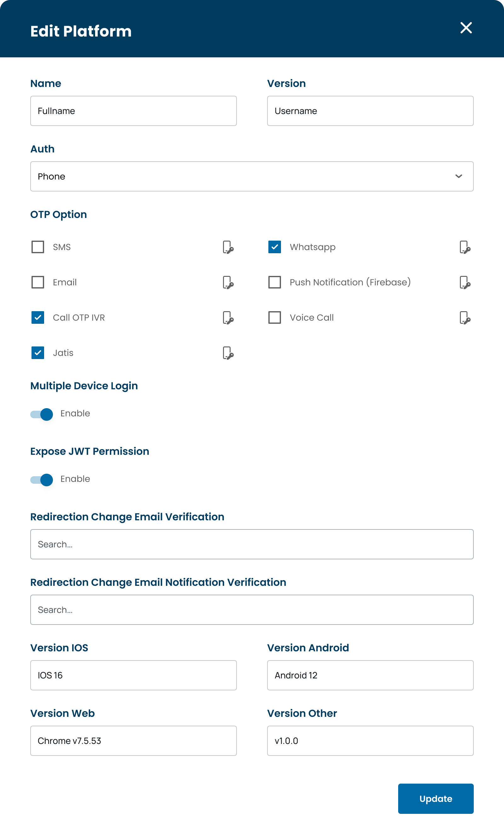Open the Email OTP key settings icon
The height and width of the screenshot is (834, 504).
228,282
